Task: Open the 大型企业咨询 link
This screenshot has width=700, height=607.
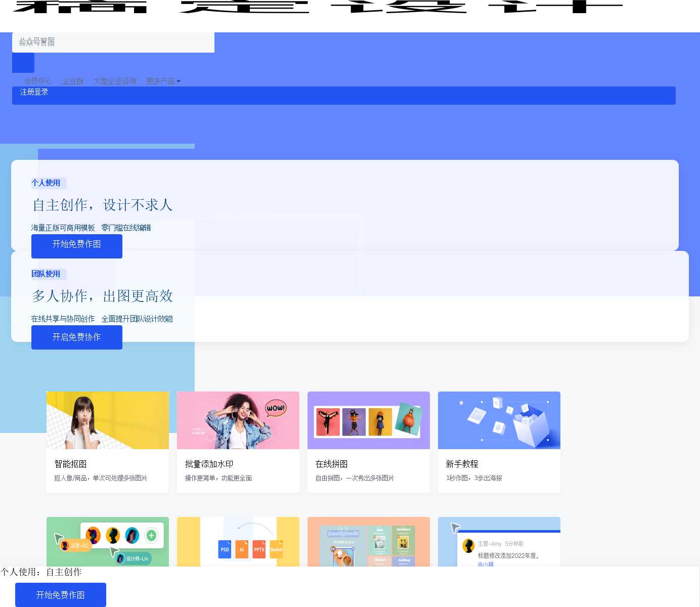Action: click(115, 81)
